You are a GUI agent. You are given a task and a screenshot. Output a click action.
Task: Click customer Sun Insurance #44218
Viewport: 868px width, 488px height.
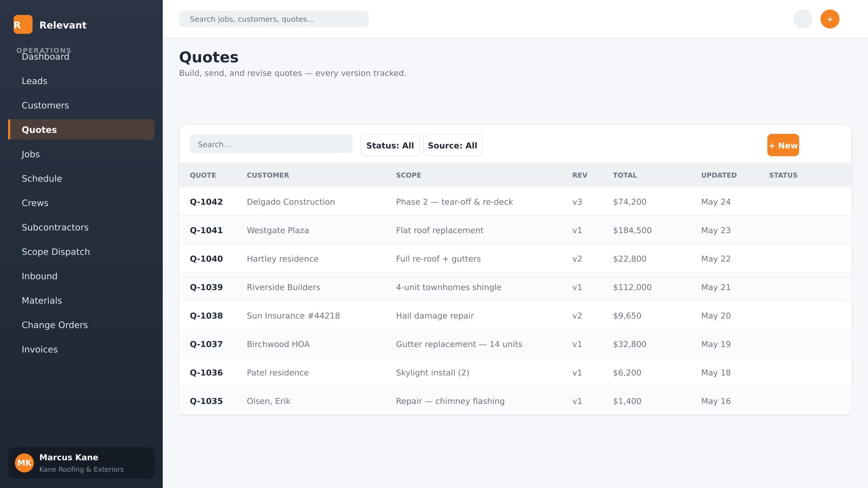(x=293, y=316)
